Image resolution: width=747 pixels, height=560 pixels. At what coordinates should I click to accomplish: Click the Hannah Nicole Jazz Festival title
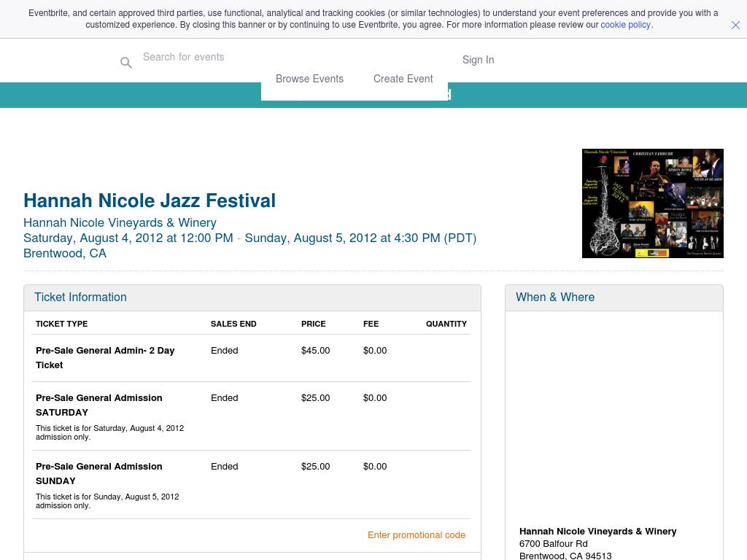[150, 201]
